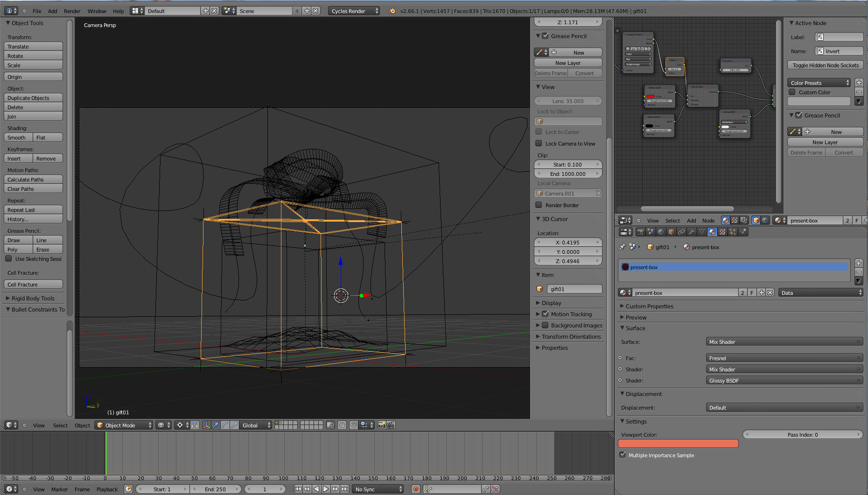Click Toggle Hidden Node Sockets
Viewport: 868px width, 495px height.
pos(826,65)
